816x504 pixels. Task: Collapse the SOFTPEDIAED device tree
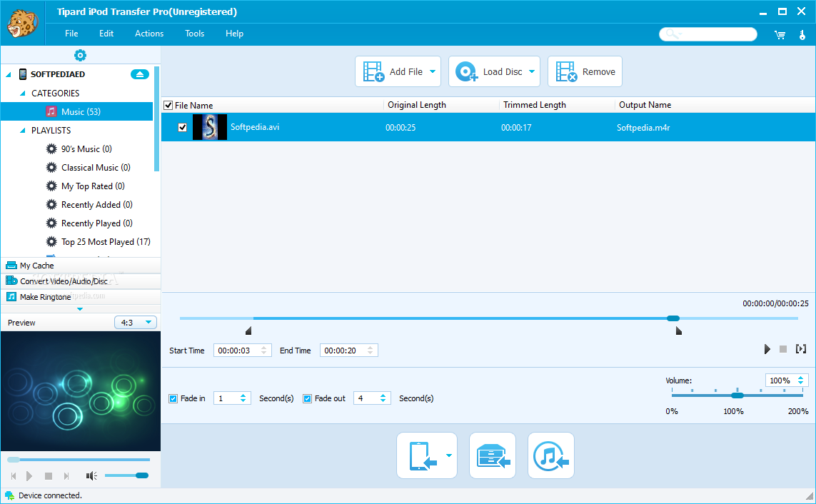[9, 74]
